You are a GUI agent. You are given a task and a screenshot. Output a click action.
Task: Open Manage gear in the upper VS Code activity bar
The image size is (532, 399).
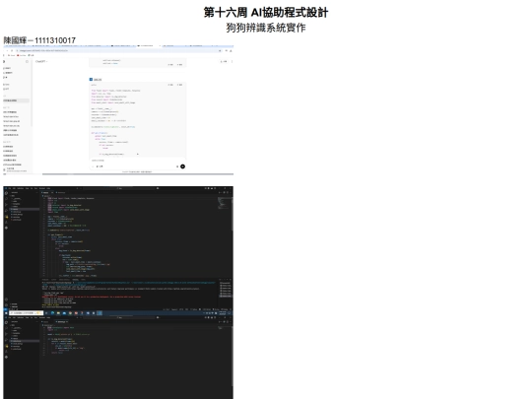coord(6,305)
